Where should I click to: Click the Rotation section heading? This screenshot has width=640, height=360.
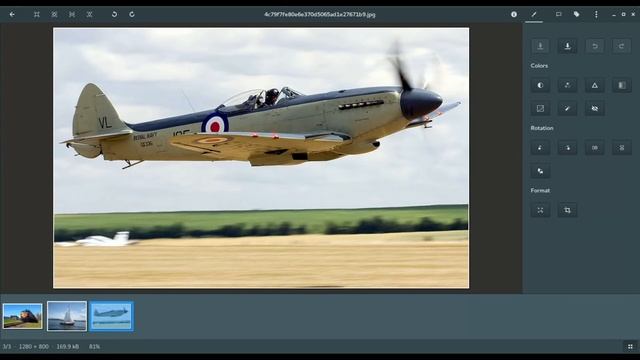pos(542,128)
